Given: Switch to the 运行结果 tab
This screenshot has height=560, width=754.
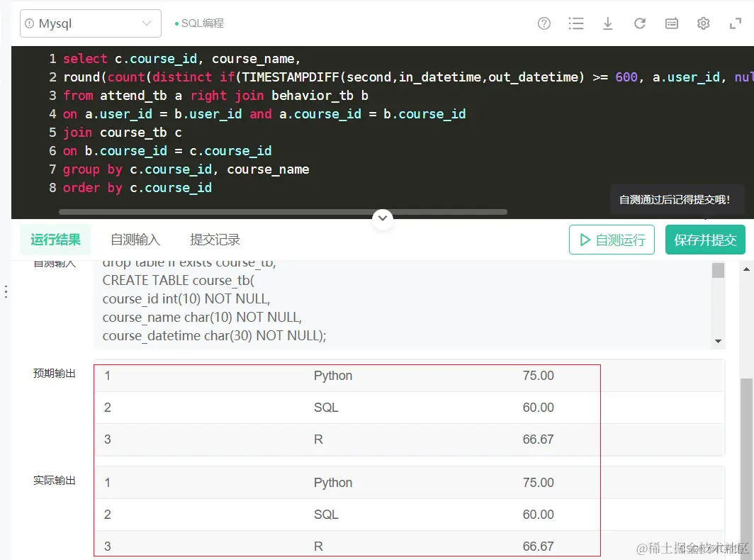Looking at the screenshot, I should click(x=55, y=240).
